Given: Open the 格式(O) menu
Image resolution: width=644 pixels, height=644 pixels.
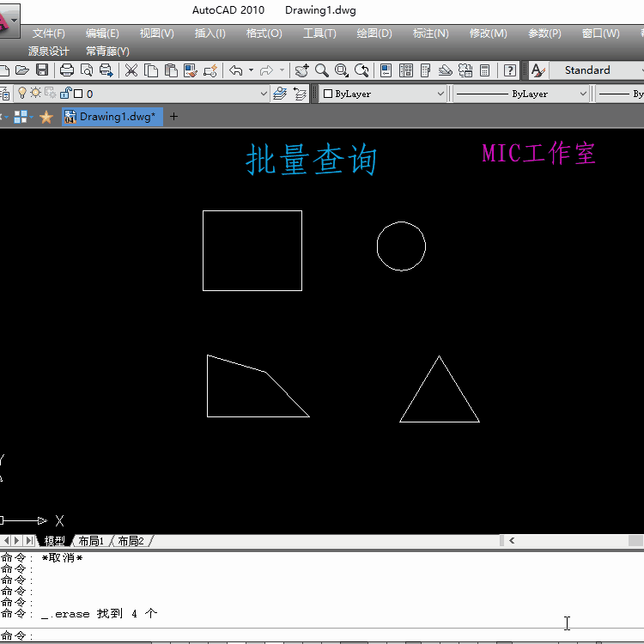Looking at the screenshot, I should pyautogui.click(x=264, y=33).
